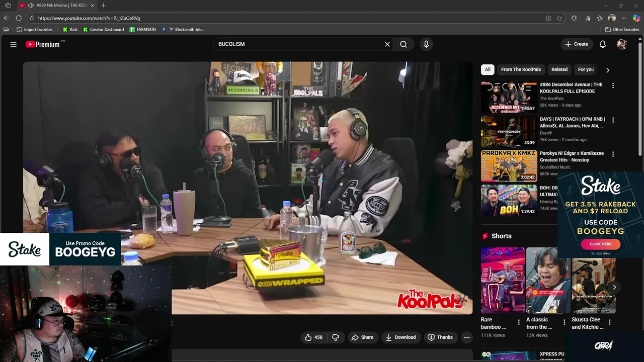Open browser profile avatar
Image resolution: width=644 pixels, height=362 pixels.
pyautogui.click(x=612, y=18)
